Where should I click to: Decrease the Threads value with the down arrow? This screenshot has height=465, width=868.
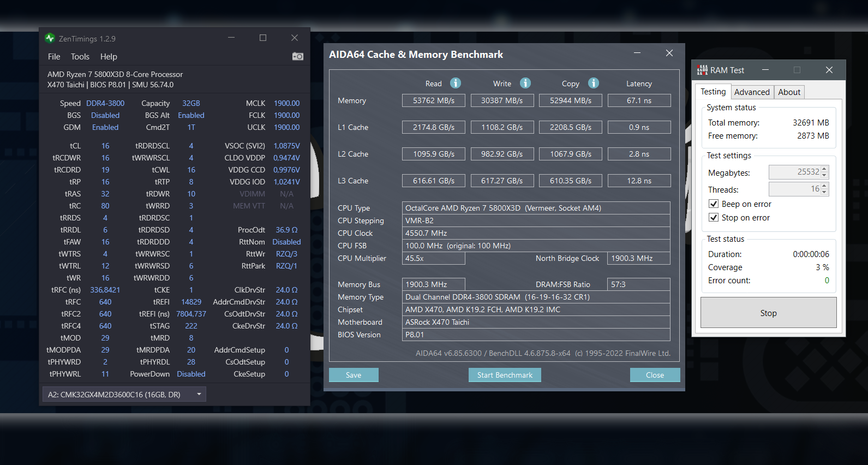tap(824, 192)
